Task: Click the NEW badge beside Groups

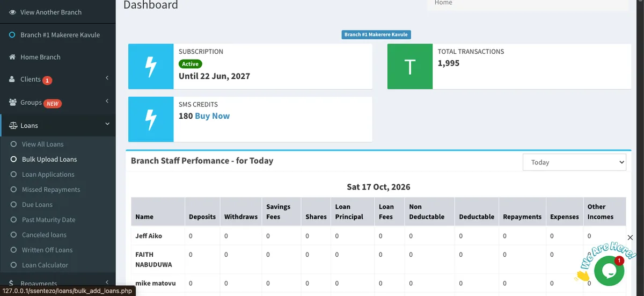Action: (x=52, y=103)
